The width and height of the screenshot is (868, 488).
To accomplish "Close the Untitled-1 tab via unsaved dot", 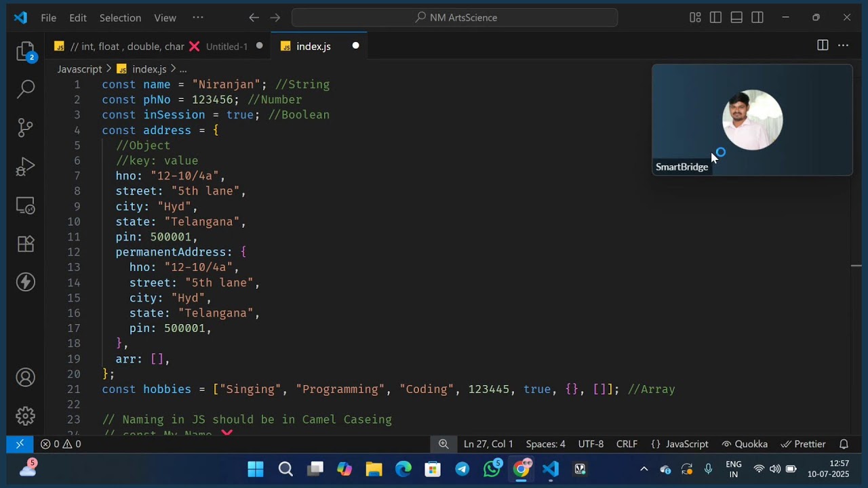I will [259, 46].
